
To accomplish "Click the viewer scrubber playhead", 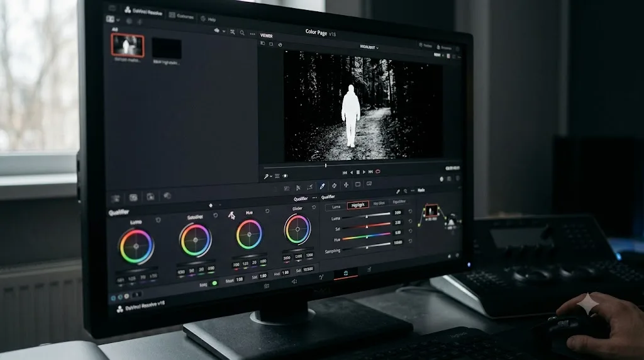I will pos(326,165).
